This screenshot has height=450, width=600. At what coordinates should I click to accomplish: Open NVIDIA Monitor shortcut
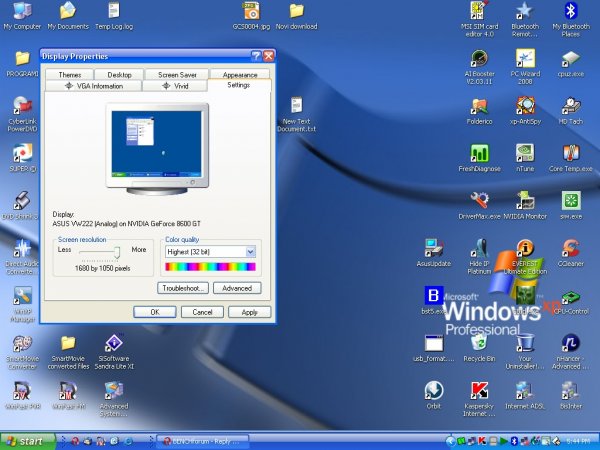click(525, 206)
